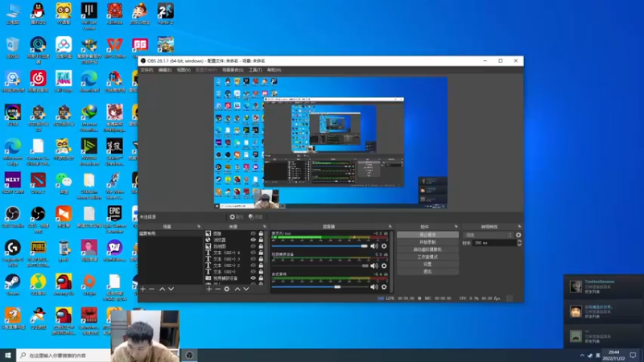
Task: Open Epic Games Launcher desktop icon
Action: [114, 219]
